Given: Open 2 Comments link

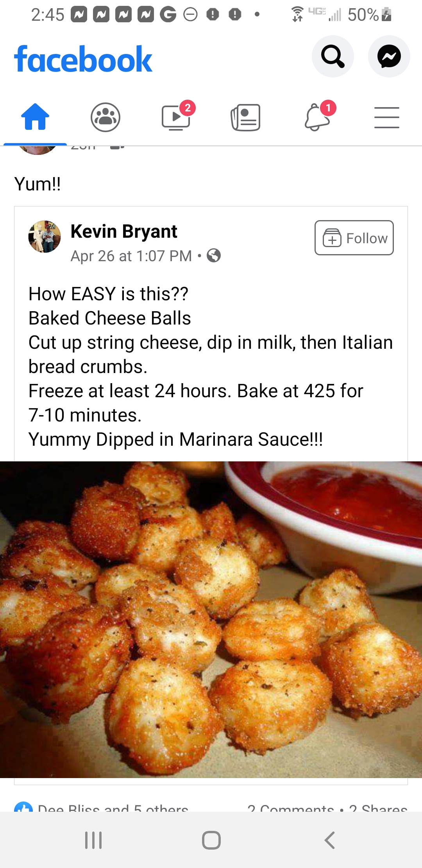Looking at the screenshot, I should [291, 806].
